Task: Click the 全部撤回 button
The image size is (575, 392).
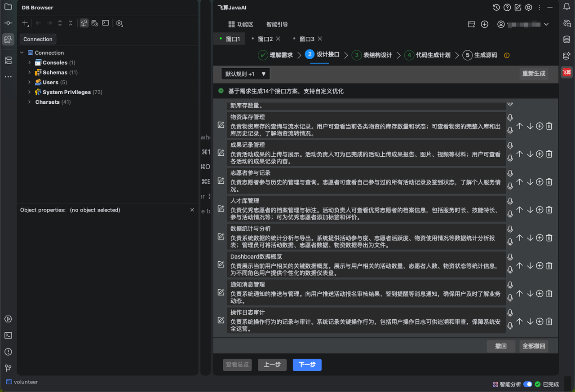Action: point(534,346)
